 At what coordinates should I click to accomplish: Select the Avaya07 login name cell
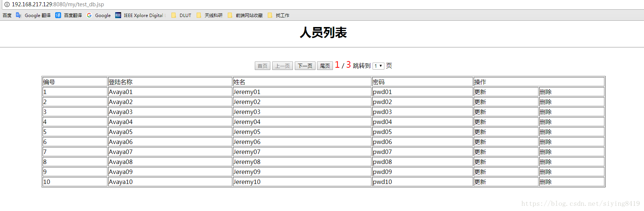coord(170,152)
